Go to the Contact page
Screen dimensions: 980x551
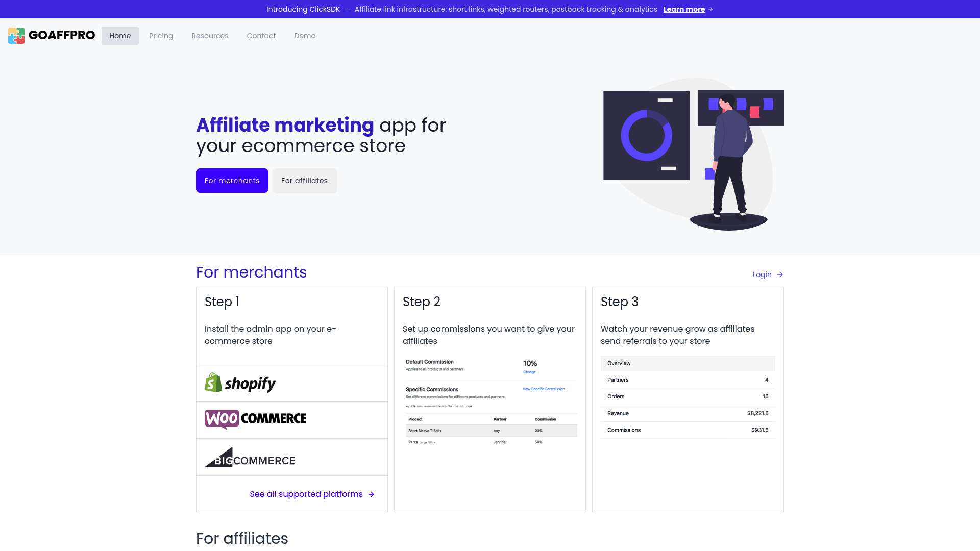click(261, 36)
